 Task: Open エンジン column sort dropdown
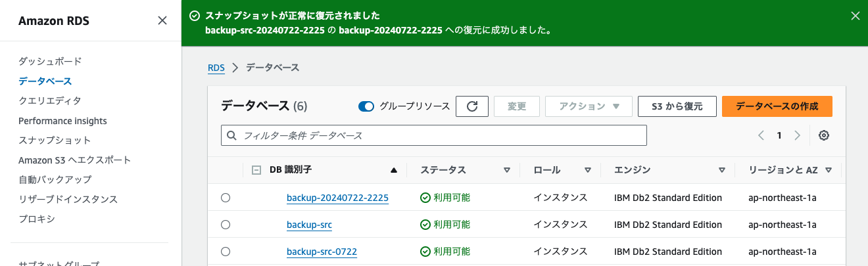pyautogui.click(x=722, y=170)
